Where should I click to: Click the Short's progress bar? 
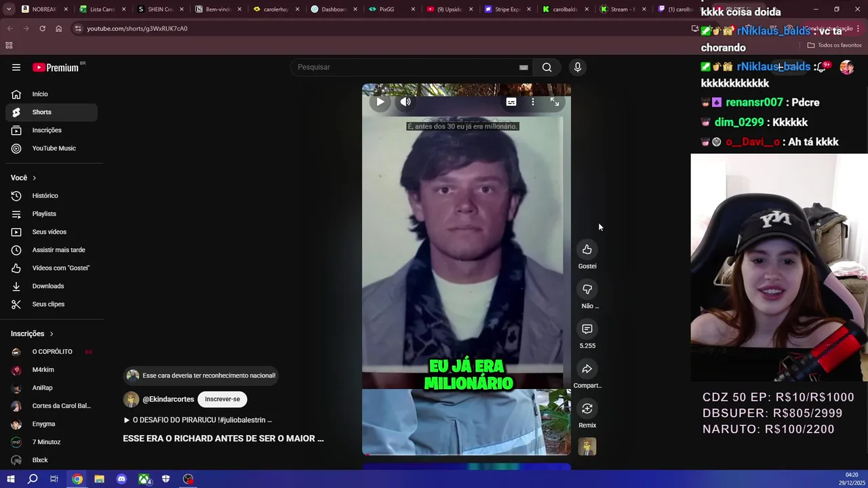[x=467, y=454]
